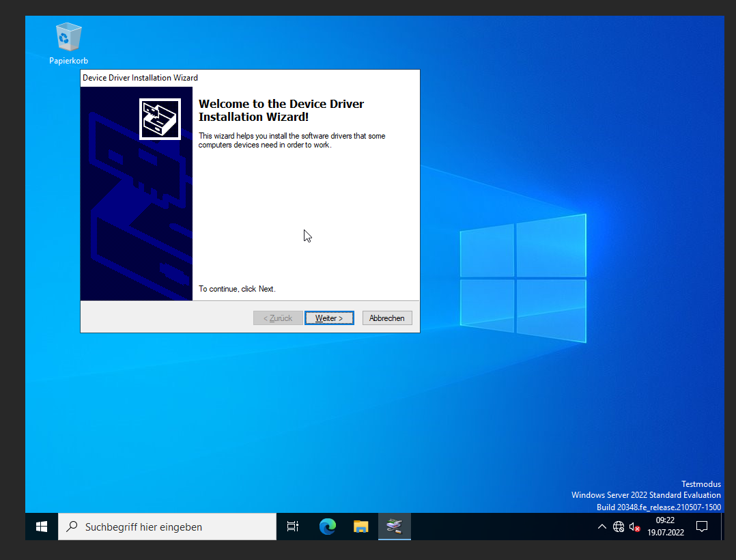This screenshot has width=736, height=560.
Task: Open the network status tray icon
Action: point(618,527)
